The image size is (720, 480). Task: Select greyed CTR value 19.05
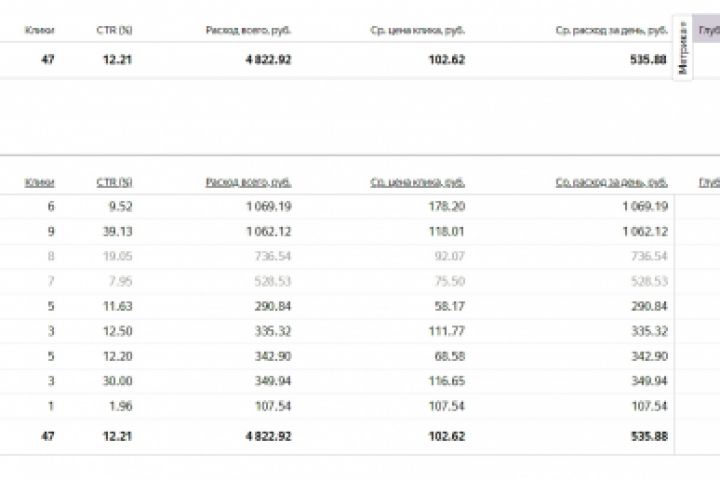[x=117, y=256]
